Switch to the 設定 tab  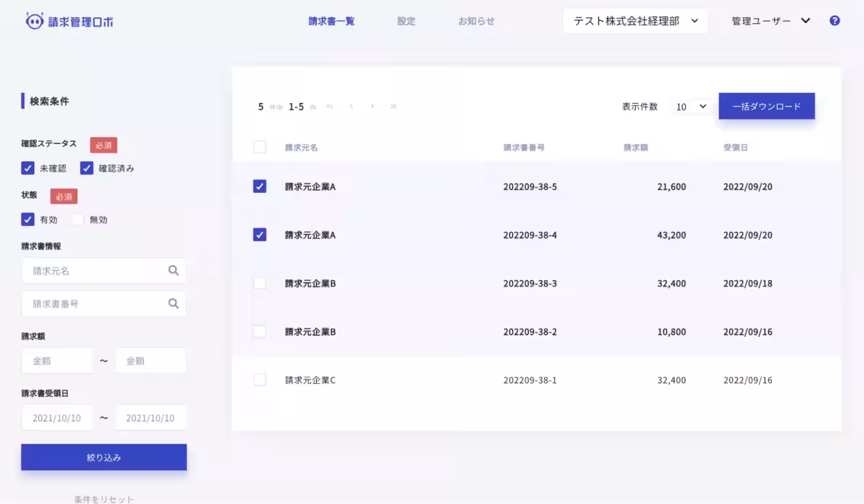pyautogui.click(x=405, y=21)
